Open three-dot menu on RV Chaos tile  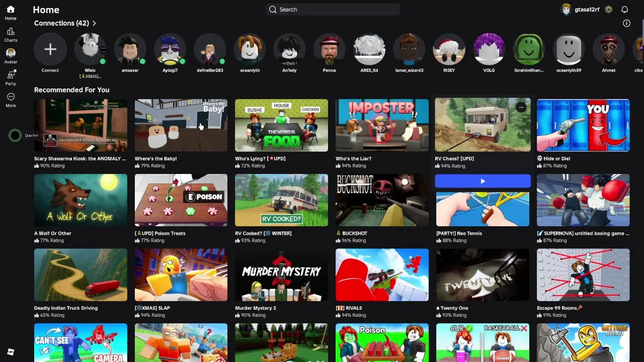point(521,107)
